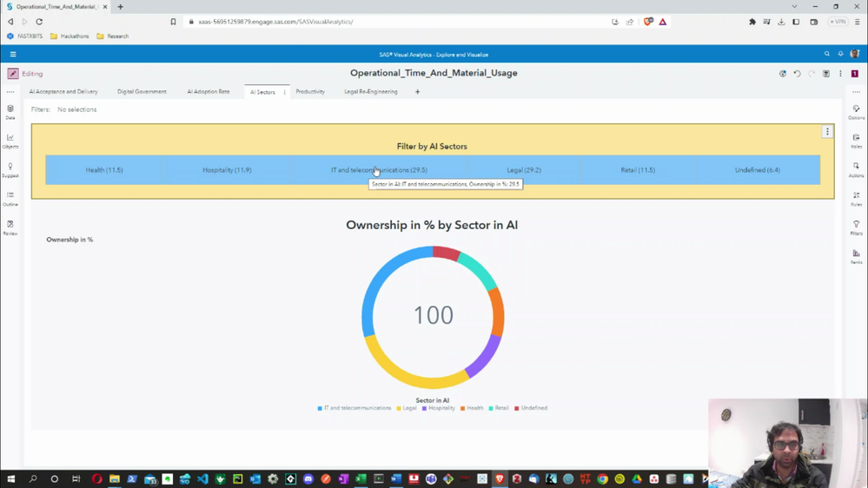The image size is (868, 488).
Task: Click the yellow Legal legend swatch
Action: [x=399, y=408]
